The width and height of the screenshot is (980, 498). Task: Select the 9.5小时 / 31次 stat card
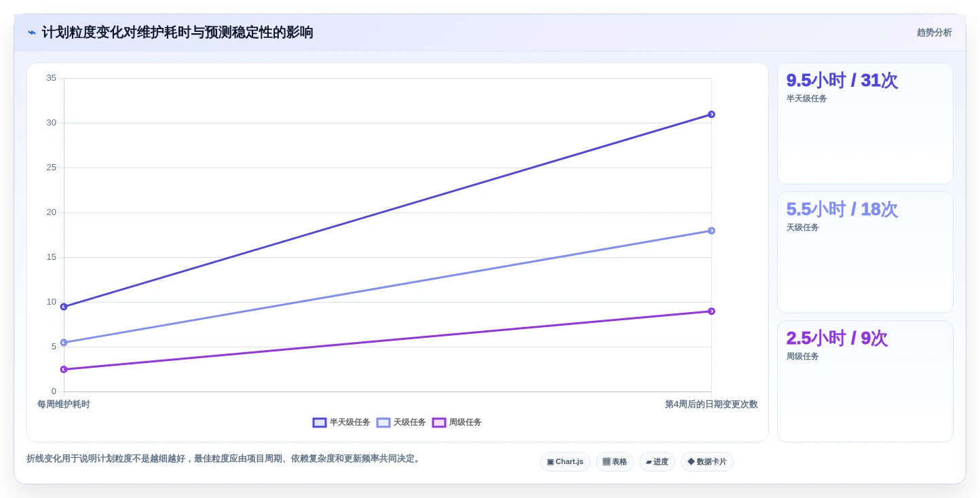click(x=865, y=123)
